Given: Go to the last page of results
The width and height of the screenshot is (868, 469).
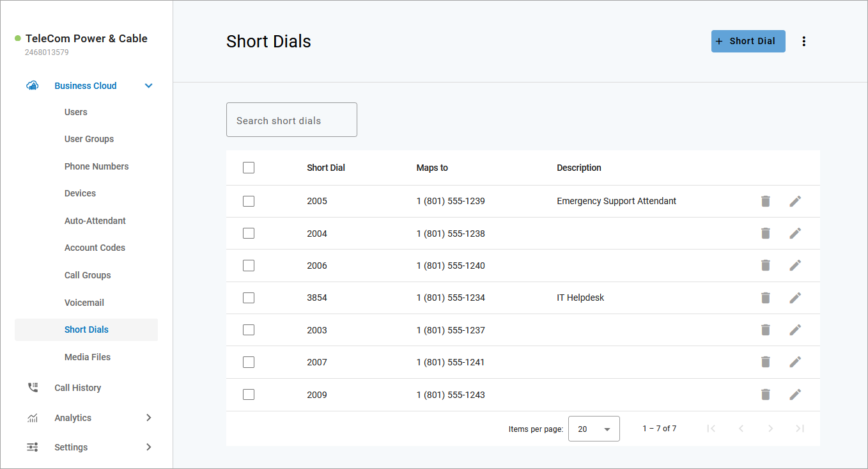Looking at the screenshot, I should tap(800, 429).
